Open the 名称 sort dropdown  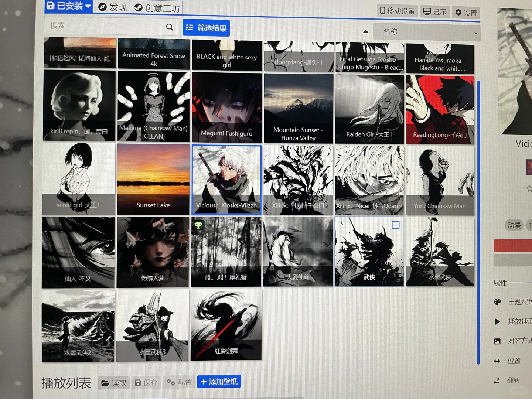[x=426, y=32]
